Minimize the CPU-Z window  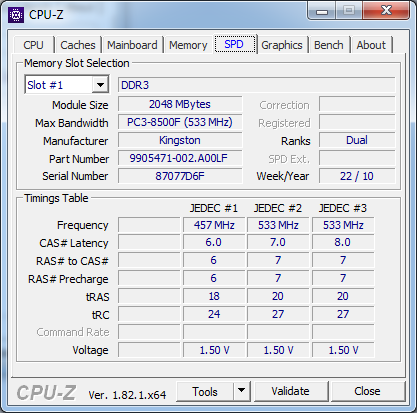click(322, 11)
